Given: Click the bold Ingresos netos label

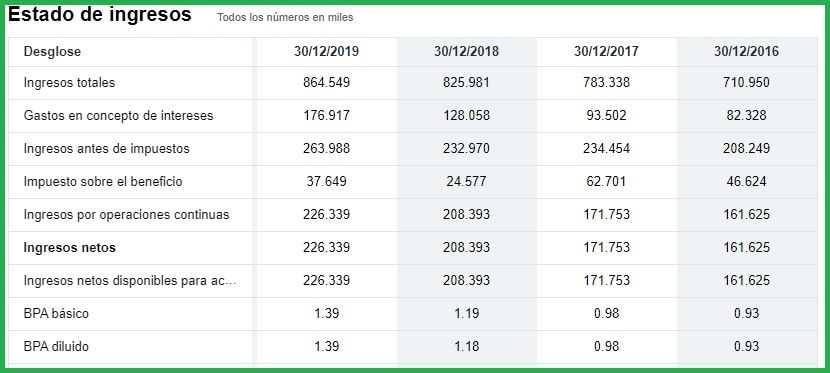Looking at the screenshot, I should (x=70, y=248).
